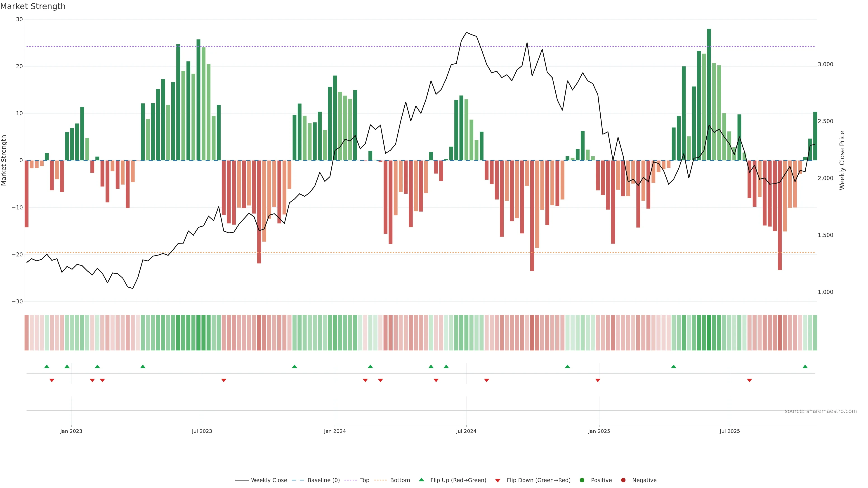Viewport: 868px width, 488px height.
Task: Click the 3,000 label on the price axis
Action: coord(825,64)
